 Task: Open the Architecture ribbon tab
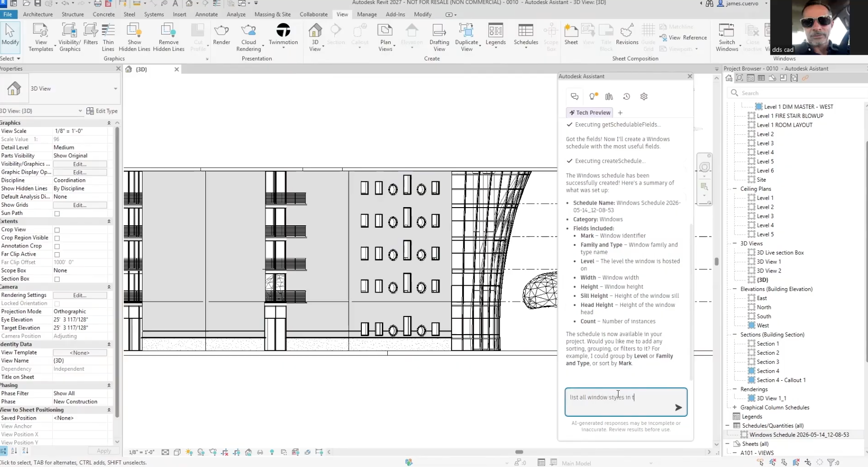[38, 14]
